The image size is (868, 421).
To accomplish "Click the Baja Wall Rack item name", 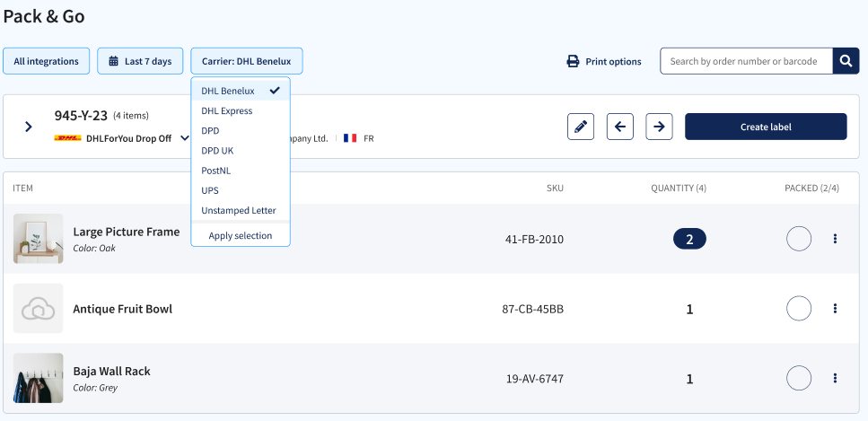I will click(x=112, y=371).
